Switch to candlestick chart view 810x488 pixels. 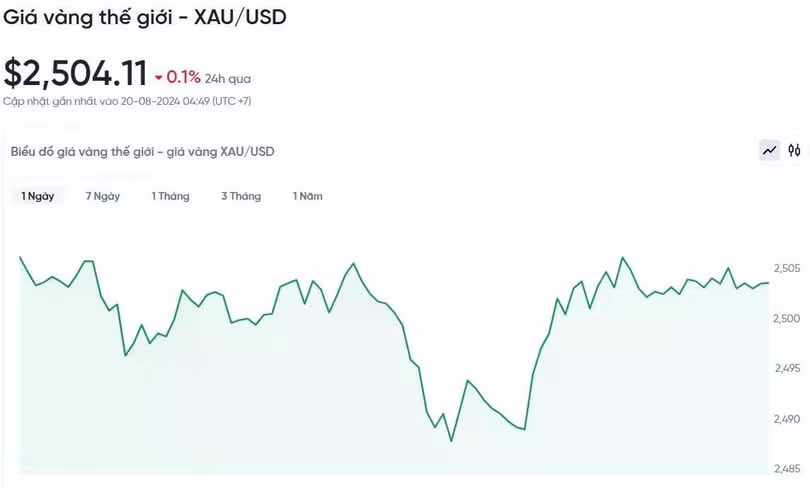794,151
